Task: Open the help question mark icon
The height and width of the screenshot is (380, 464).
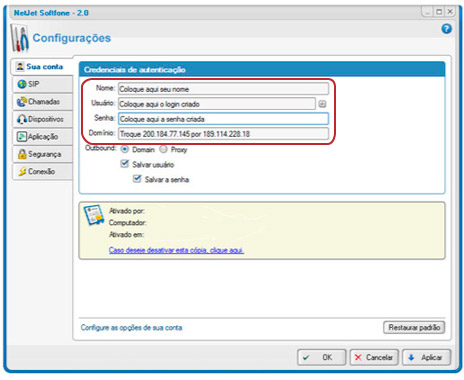Action: point(446,29)
